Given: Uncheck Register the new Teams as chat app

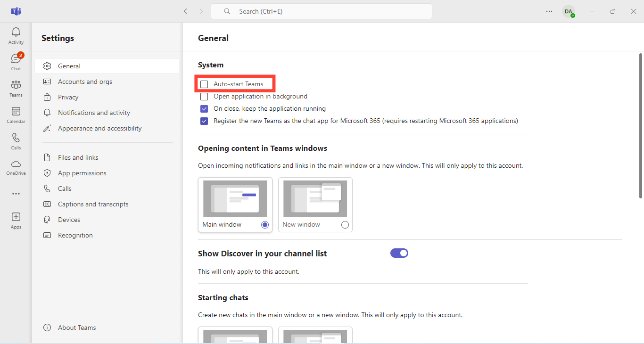Looking at the screenshot, I should [204, 121].
